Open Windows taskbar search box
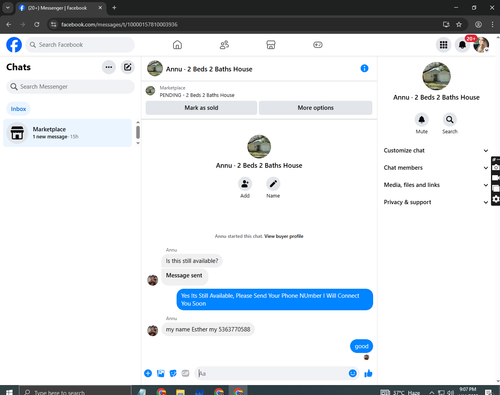Image resolution: width=500 pixels, height=395 pixels. click(x=75, y=391)
